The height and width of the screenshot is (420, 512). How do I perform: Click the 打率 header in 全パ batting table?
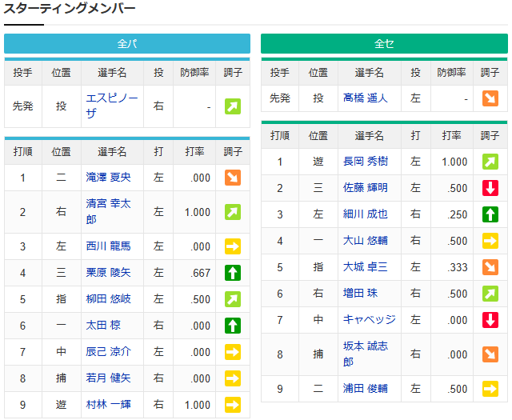194,152
